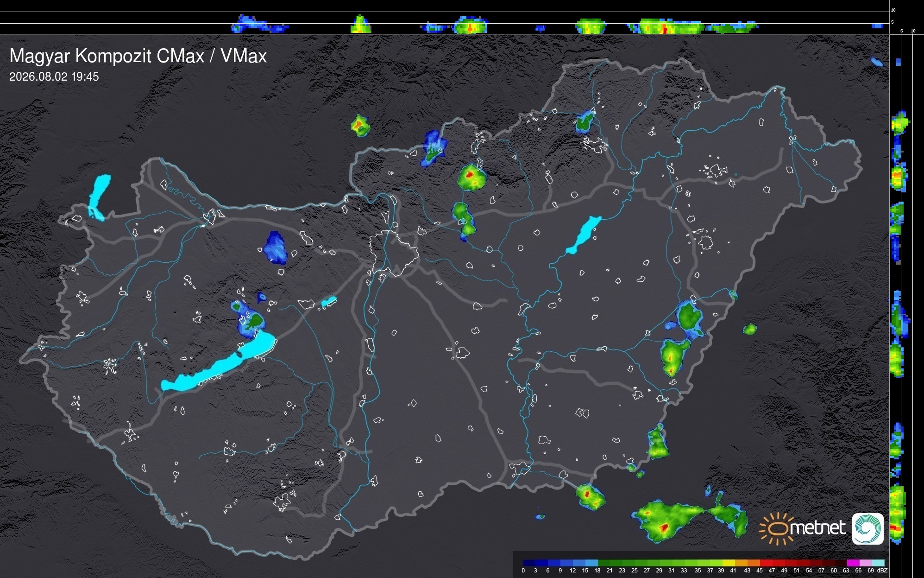Click the legend value 54
Screen dimensions: 924x578
coord(809,571)
